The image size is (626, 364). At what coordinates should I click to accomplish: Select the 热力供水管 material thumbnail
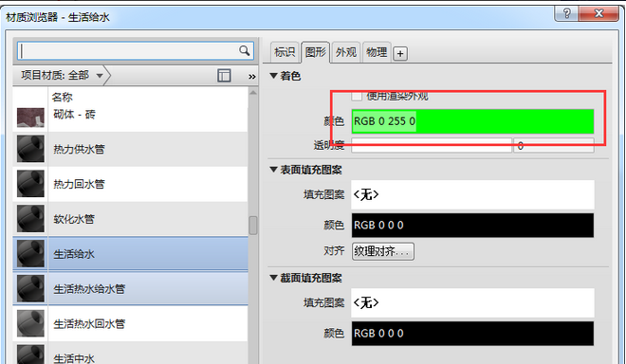click(x=30, y=149)
